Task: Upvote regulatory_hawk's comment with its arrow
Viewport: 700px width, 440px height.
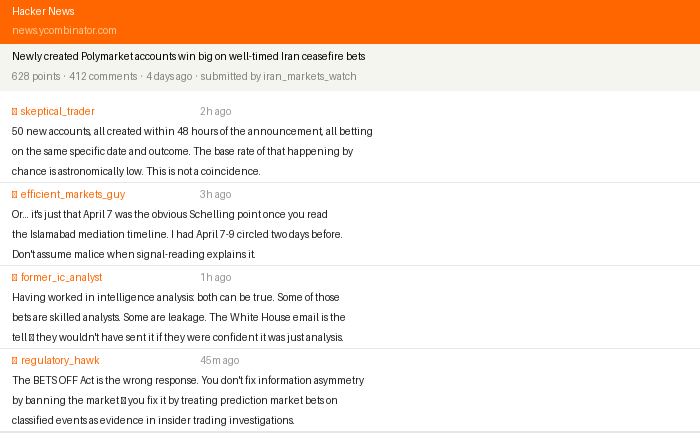Action: [15, 360]
